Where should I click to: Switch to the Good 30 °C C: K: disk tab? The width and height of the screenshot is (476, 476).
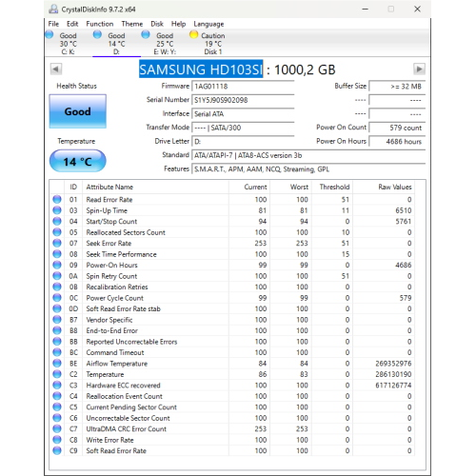[x=68, y=43]
